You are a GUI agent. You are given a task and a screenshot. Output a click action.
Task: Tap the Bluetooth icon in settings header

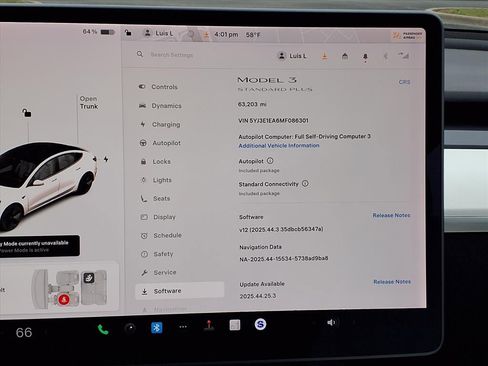click(386, 56)
